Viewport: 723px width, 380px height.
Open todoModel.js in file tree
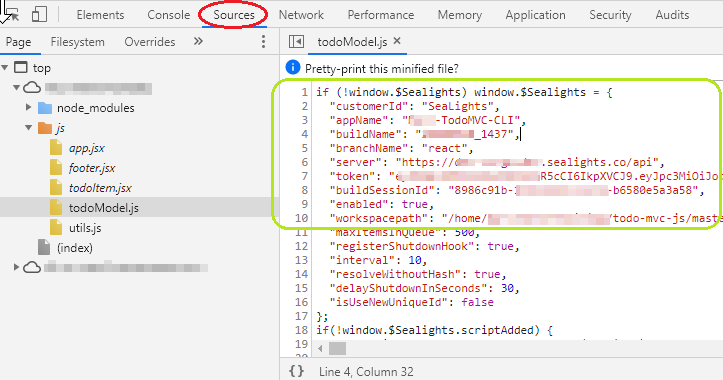point(104,208)
